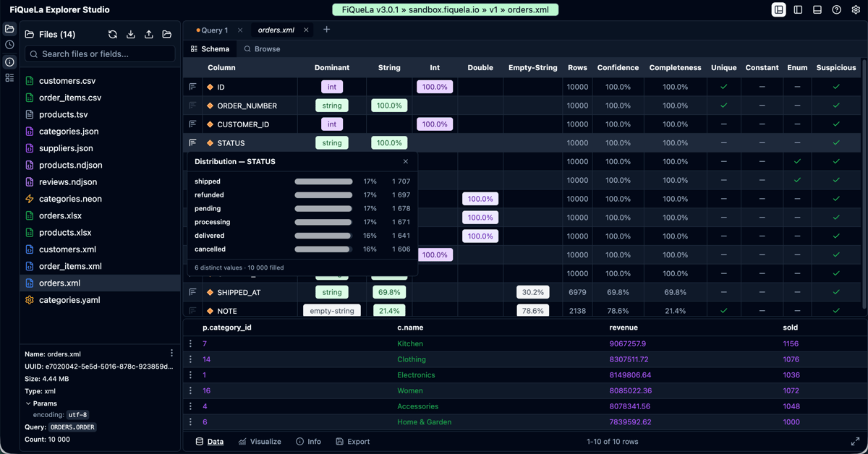Open row menu for Electronics result
The image size is (868, 454).
[191, 375]
